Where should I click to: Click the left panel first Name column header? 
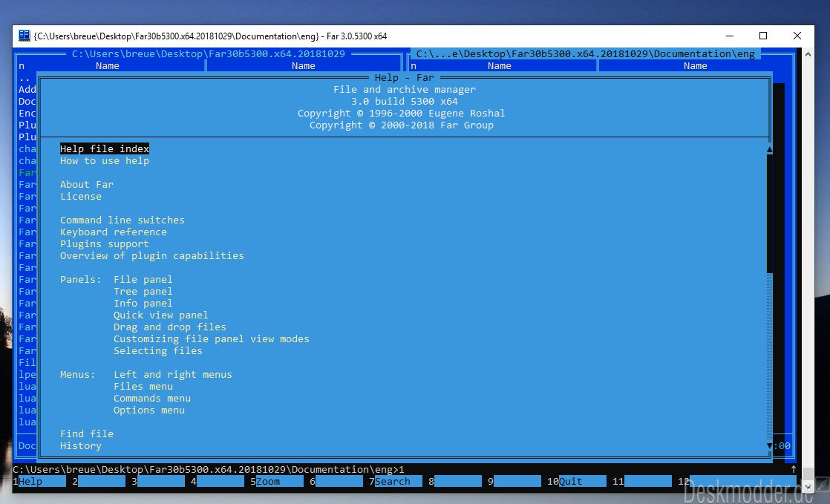point(108,65)
